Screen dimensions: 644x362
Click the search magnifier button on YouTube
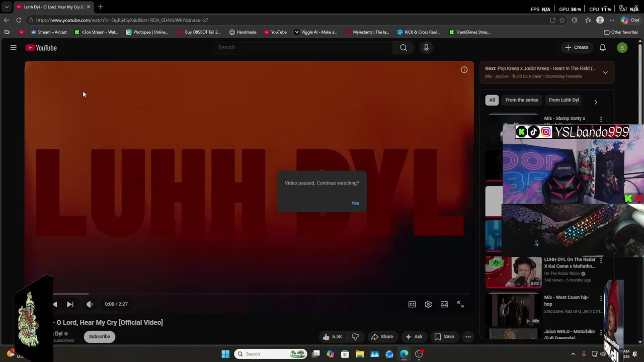coord(404,47)
